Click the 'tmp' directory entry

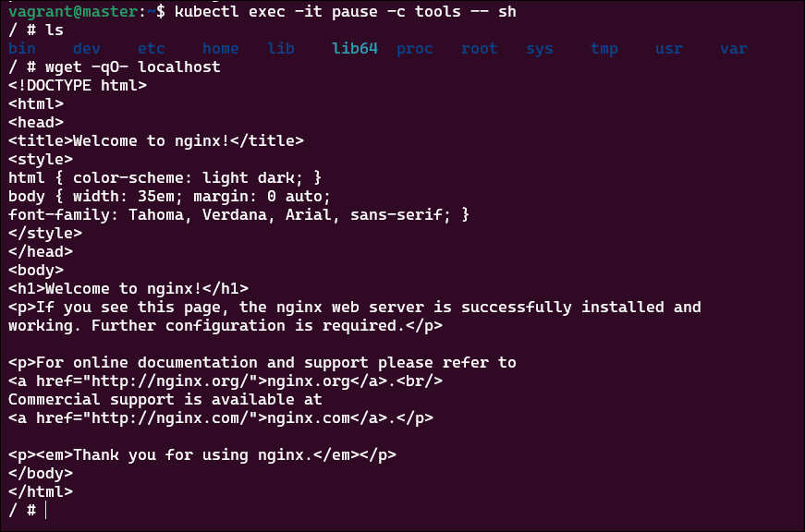tap(604, 48)
